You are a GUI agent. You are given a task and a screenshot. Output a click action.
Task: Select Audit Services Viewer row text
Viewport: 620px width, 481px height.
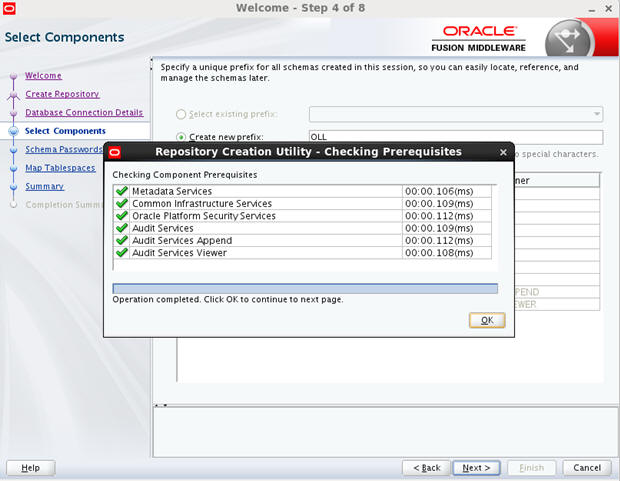pyautogui.click(x=179, y=253)
